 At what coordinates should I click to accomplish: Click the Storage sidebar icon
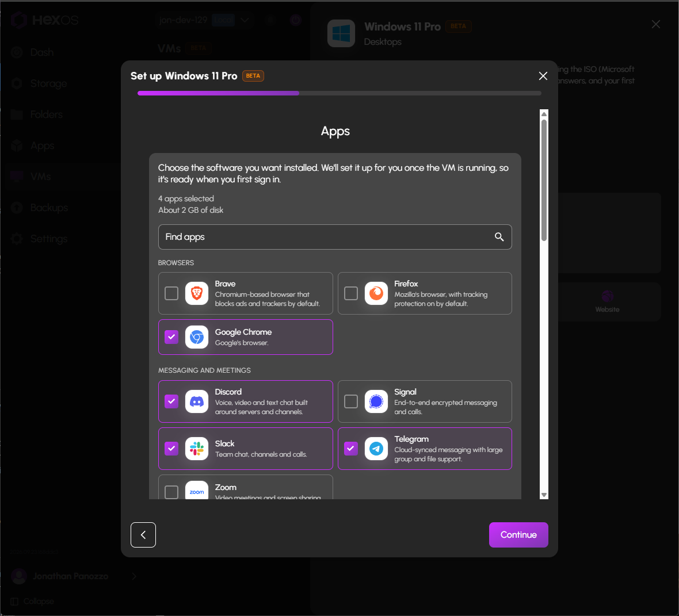pyautogui.click(x=17, y=83)
